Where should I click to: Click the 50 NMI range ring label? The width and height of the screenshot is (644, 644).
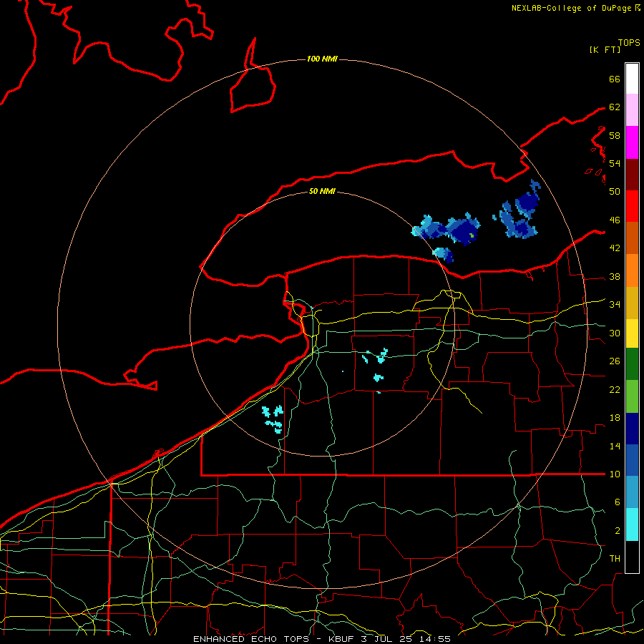(x=322, y=191)
